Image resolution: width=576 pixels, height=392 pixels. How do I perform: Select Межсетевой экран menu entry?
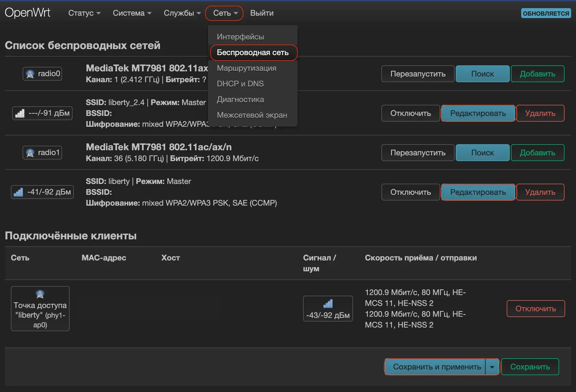(252, 115)
